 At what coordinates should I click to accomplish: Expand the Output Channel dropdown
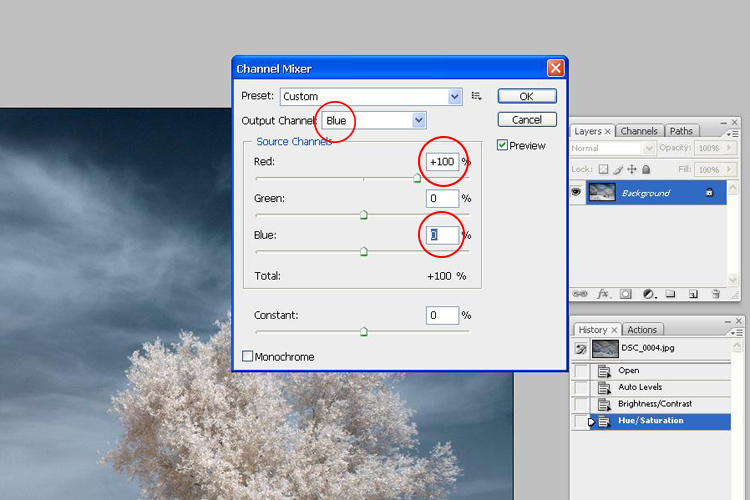419,120
